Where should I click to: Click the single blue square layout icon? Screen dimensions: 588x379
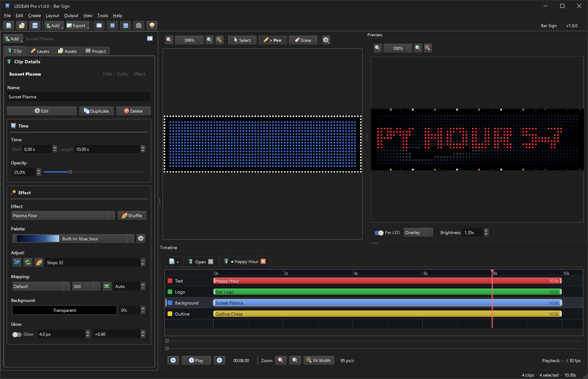tap(112, 25)
